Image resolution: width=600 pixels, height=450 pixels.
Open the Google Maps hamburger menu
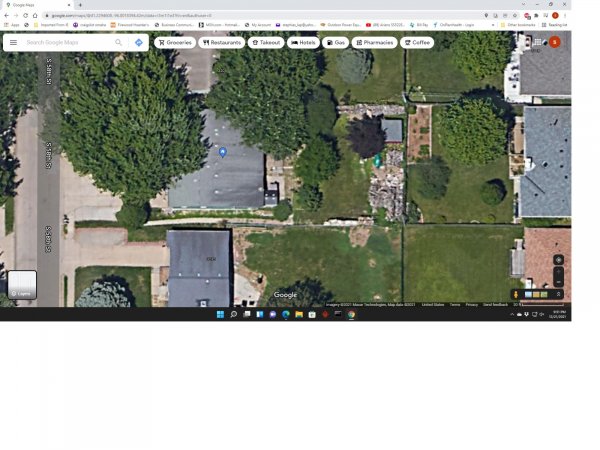point(13,43)
